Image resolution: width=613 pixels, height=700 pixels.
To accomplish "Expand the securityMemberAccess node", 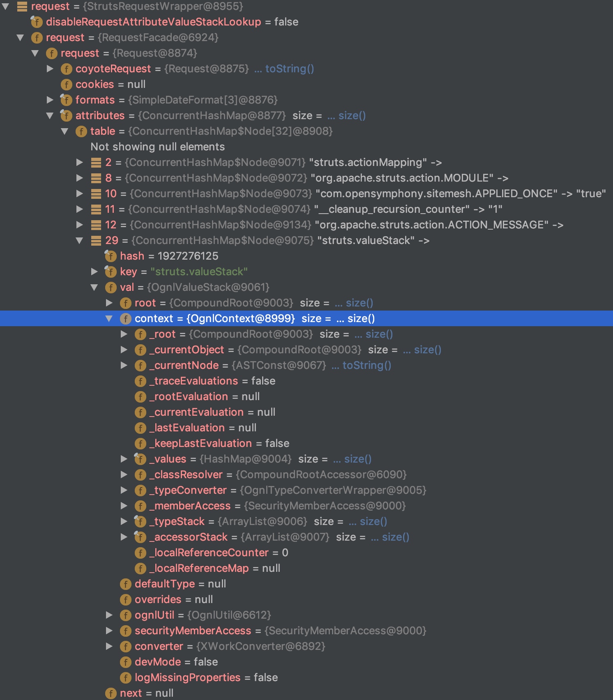I will (109, 631).
